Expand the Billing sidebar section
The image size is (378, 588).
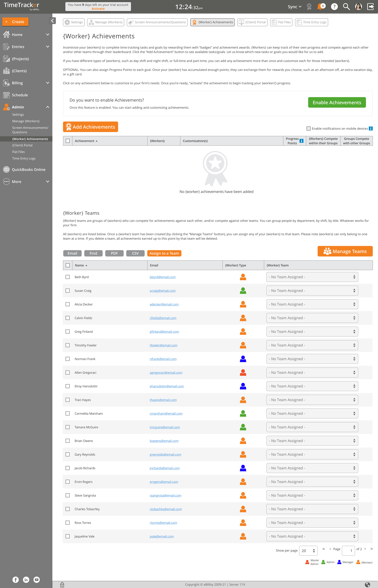[48, 83]
